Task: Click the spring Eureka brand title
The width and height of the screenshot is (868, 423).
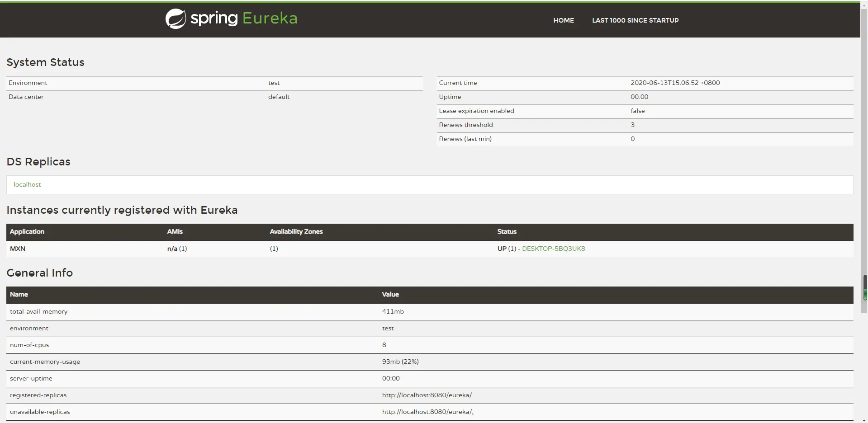Action: [244, 19]
